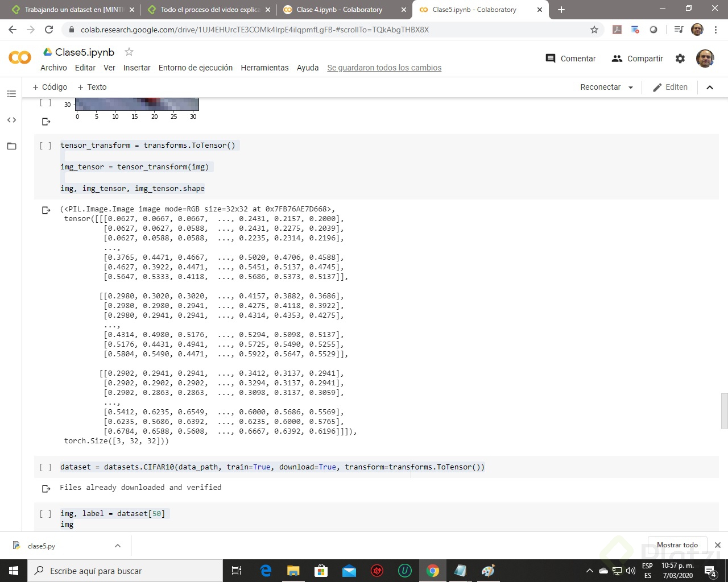
Task: Open Colab settings gear
Action: click(680, 59)
